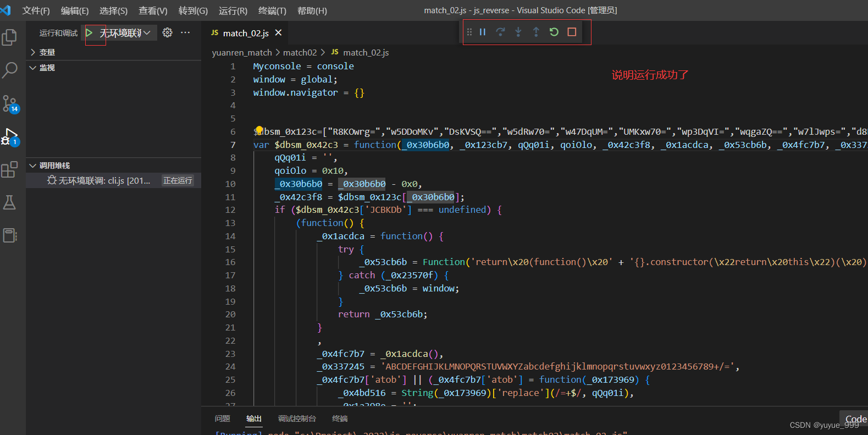Switch to the 终端 panel tab
The height and width of the screenshot is (435, 868).
click(340, 419)
